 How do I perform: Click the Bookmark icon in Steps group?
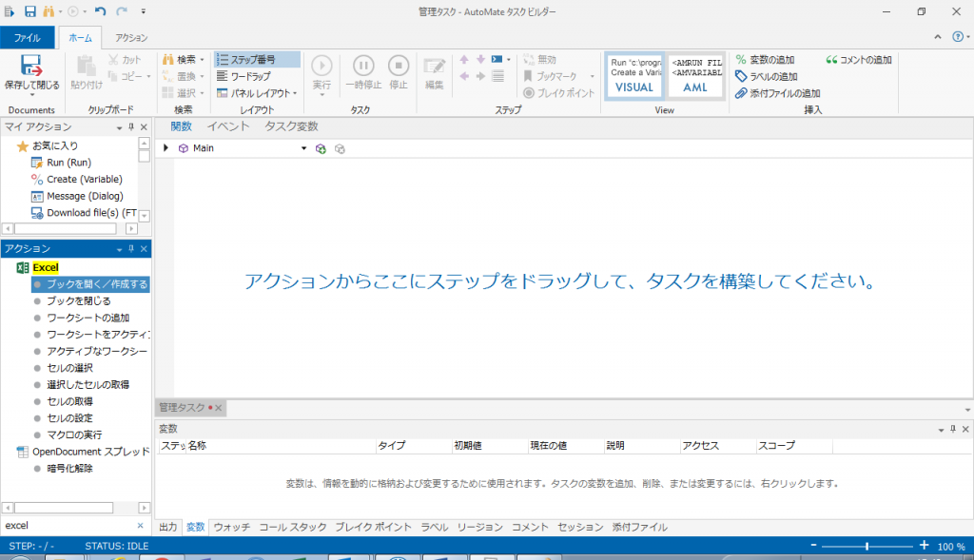coord(528,76)
